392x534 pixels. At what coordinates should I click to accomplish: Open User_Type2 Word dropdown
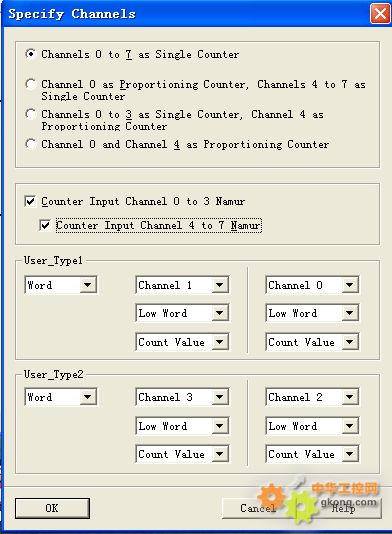coord(61,397)
